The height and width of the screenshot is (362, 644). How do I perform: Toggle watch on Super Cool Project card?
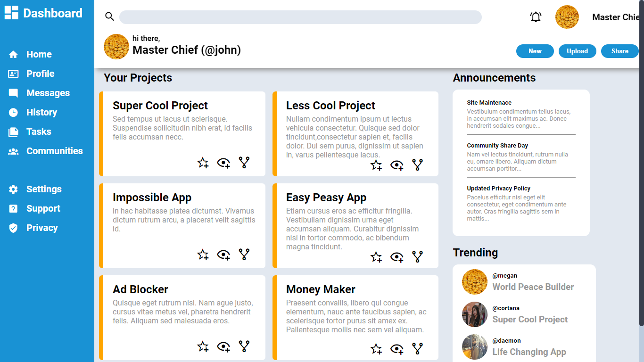click(x=223, y=163)
